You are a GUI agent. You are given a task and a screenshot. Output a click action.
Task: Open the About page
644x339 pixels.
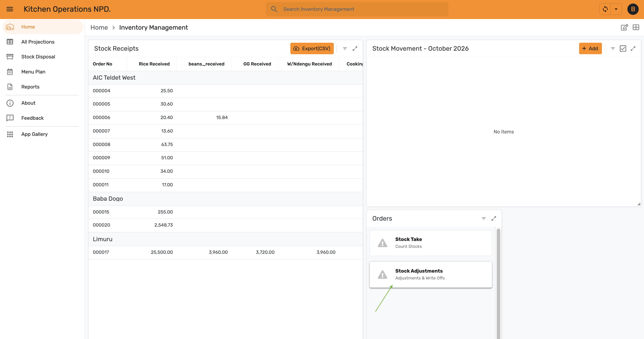tap(43, 103)
